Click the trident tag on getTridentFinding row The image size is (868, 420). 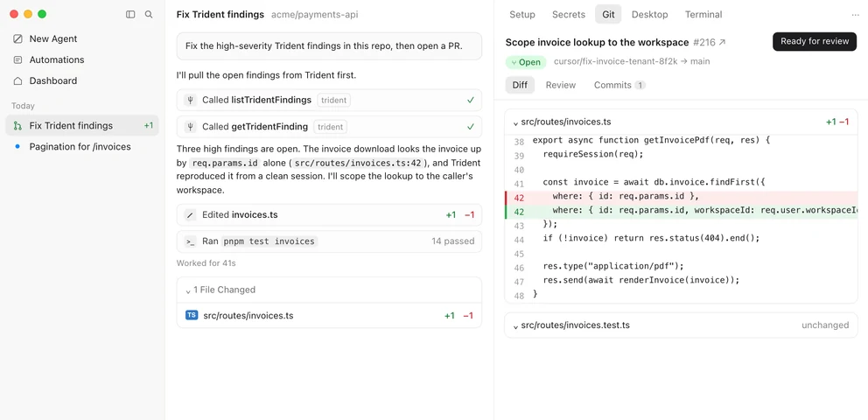331,127
